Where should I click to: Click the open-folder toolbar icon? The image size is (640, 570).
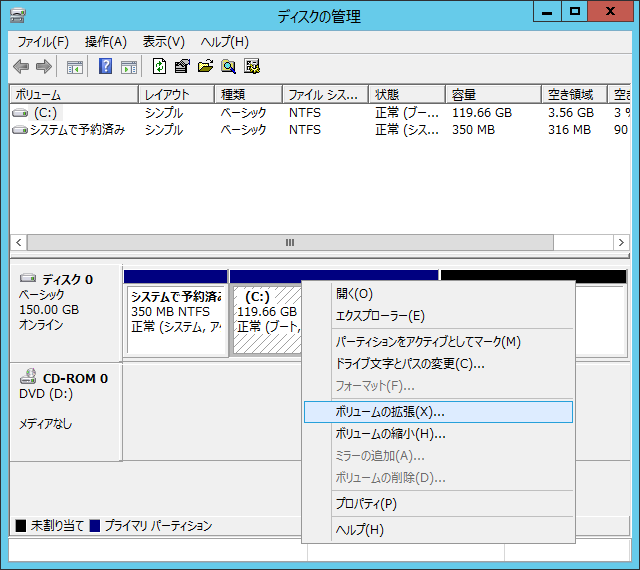(205, 66)
